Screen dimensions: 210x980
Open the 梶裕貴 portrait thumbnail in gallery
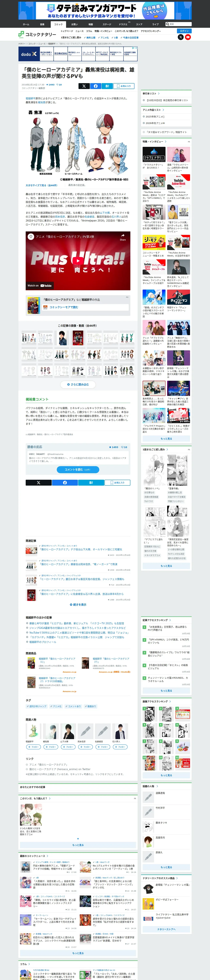coord(62,338)
